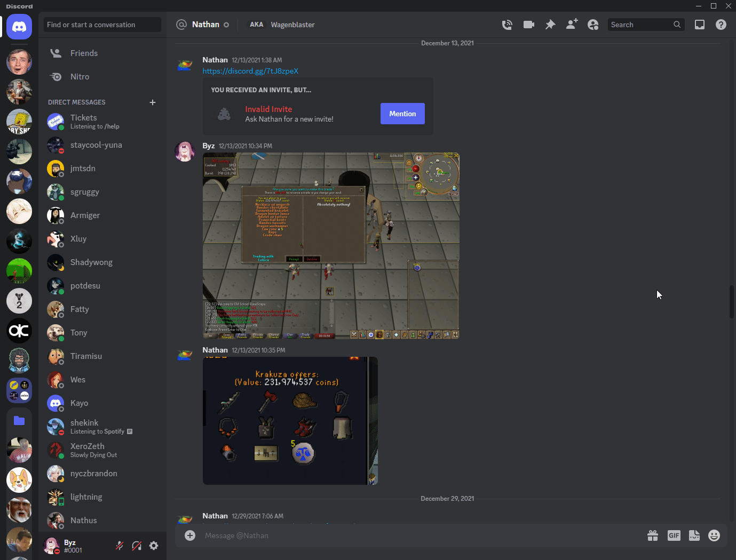Toggle headphone deafen
The width and height of the screenshot is (736, 560).
pyautogui.click(x=137, y=546)
